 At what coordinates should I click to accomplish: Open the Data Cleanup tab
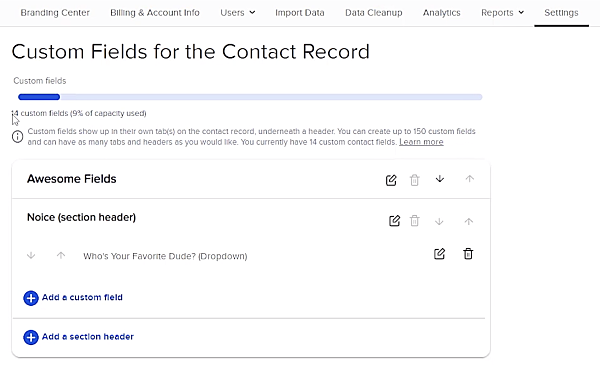(373, 13)
